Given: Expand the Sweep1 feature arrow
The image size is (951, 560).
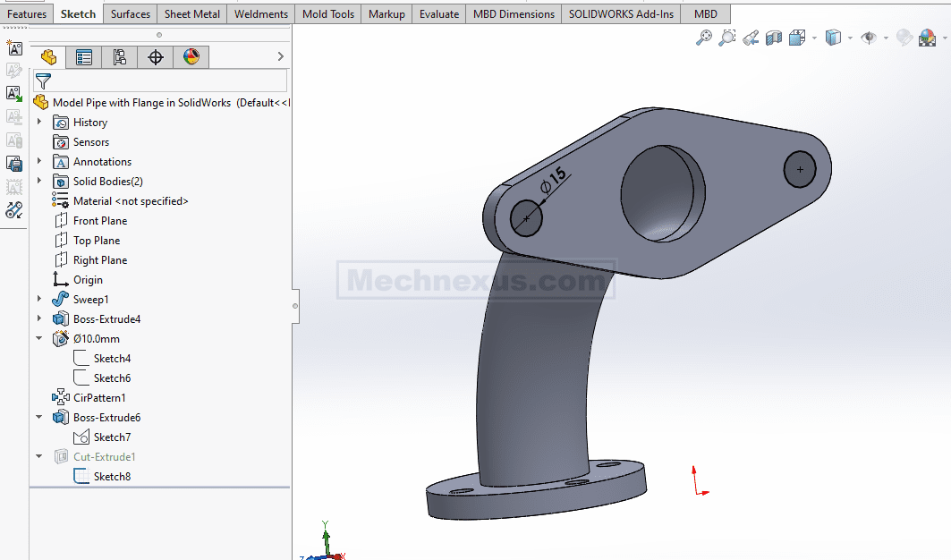Looking at the screenshot, I should pyautogui.click(x=39, y=299).
